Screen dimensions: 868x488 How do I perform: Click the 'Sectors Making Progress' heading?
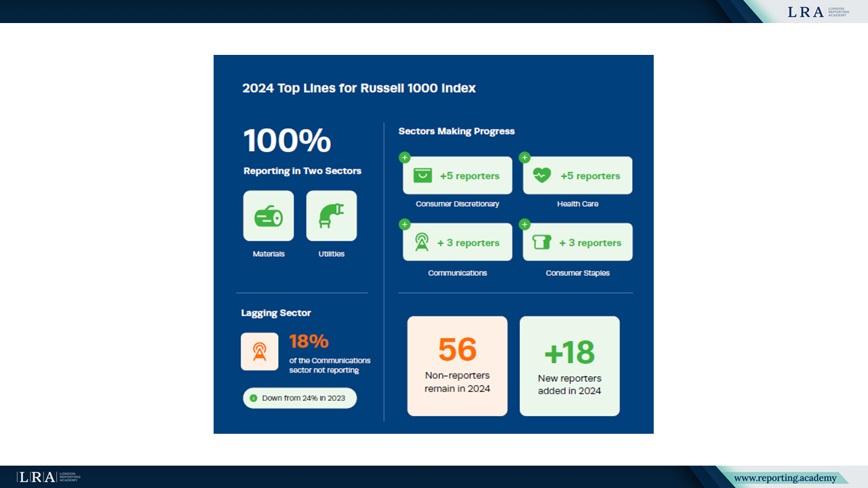click(x=456, y=131)
